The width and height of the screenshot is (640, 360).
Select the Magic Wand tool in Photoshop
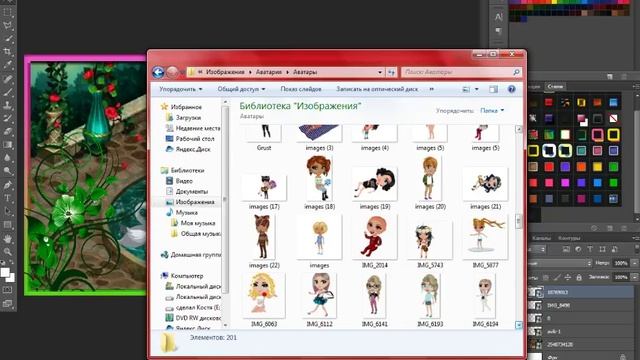coord(8,38)
